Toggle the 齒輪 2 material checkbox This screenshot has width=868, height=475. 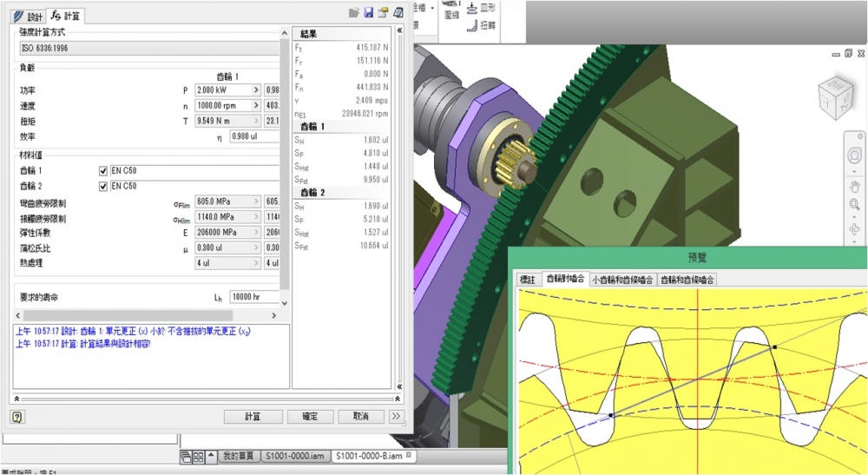coord(103,187)
